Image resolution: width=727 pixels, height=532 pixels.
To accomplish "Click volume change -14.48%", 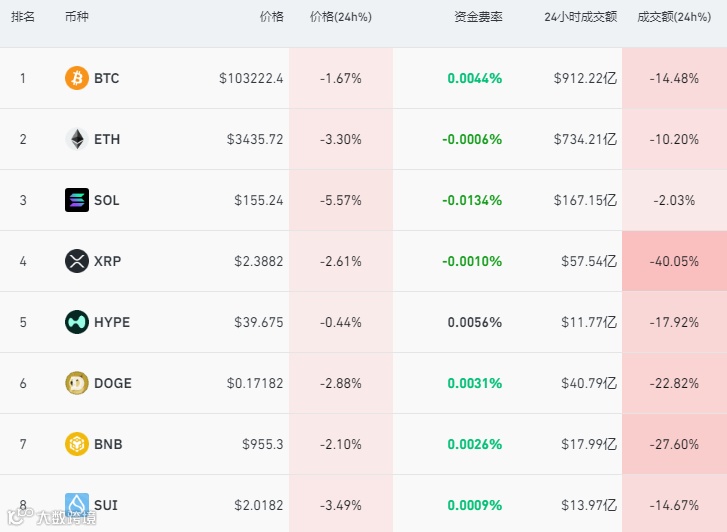I will [674, 78].
